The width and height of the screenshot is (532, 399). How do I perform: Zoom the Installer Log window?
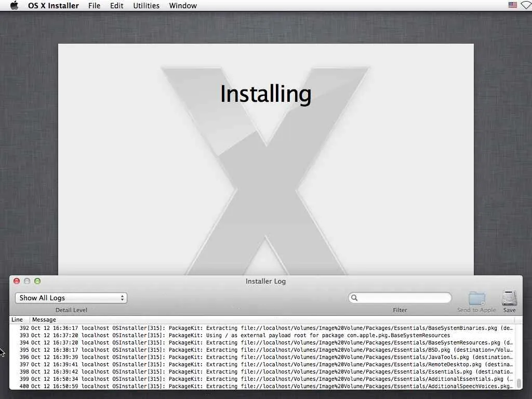[37, 281]
